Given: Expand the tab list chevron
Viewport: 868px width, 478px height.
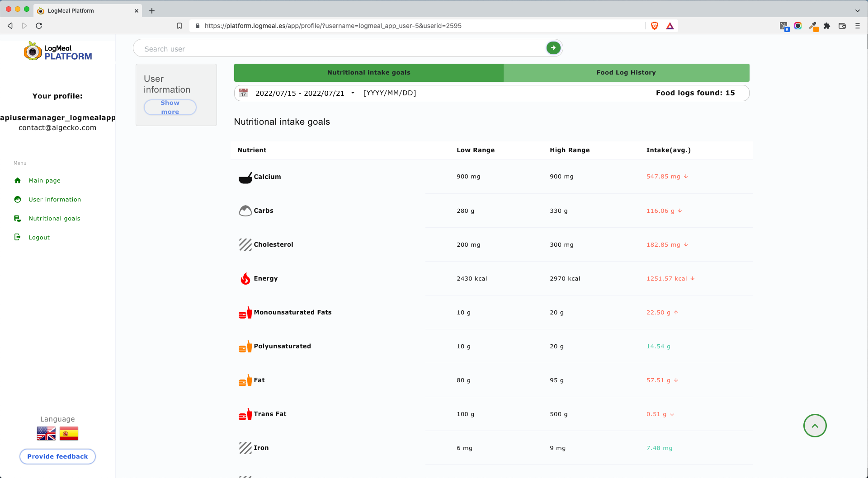Looking at the screenshot, I should [x=857, y=10].
